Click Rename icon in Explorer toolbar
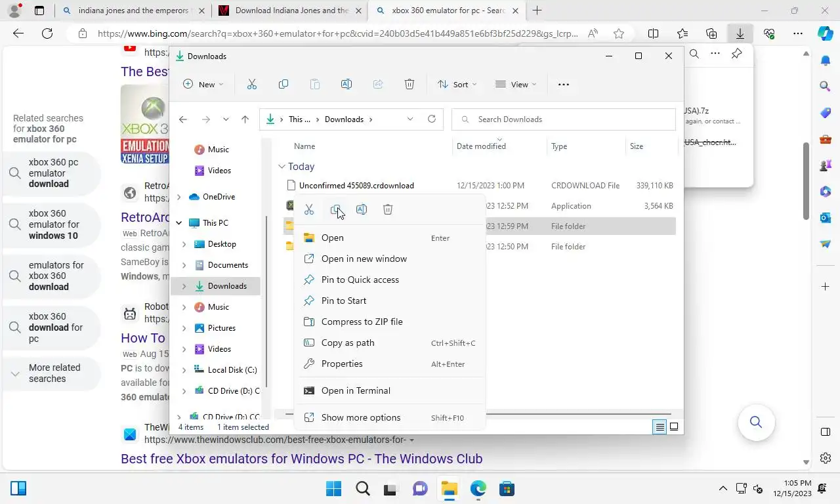Viewport: 840px width, 504px height. (346, 84)
